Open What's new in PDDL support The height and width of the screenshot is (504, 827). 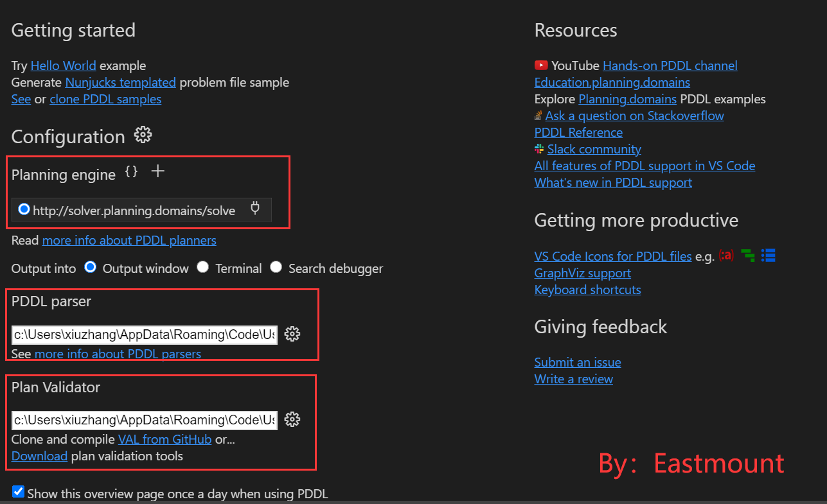click(613, 182)
